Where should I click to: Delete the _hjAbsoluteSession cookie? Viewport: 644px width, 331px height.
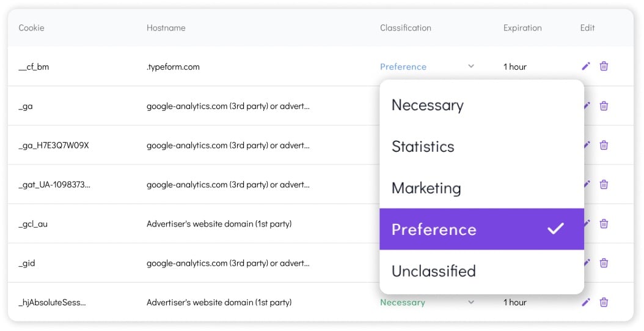[604, 302]
